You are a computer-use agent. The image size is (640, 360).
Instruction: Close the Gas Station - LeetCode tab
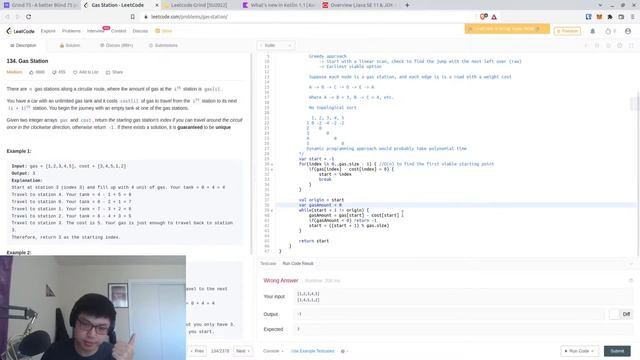click(x=157, y=5)
